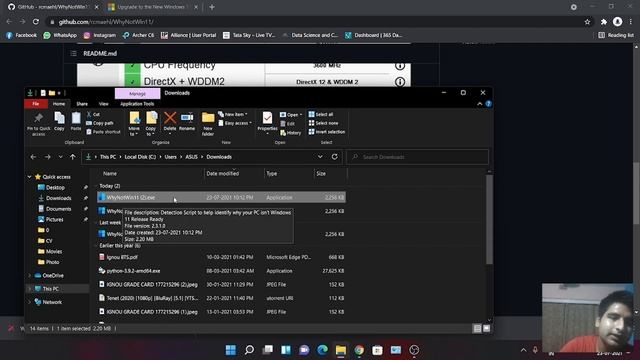Switch to large icons view in status bar
This screenshot has height=360, width=640.
pyautogui.click(x=487, y=329)
